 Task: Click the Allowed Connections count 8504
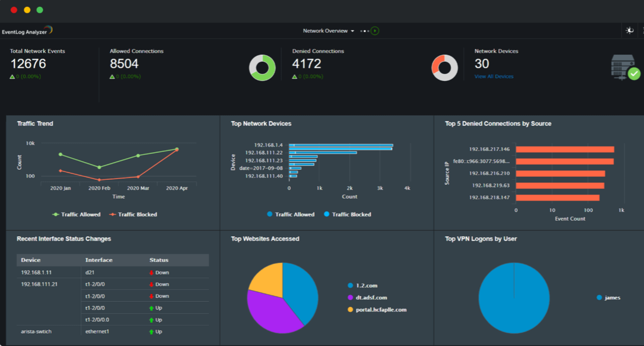click(x=124, y=64)
